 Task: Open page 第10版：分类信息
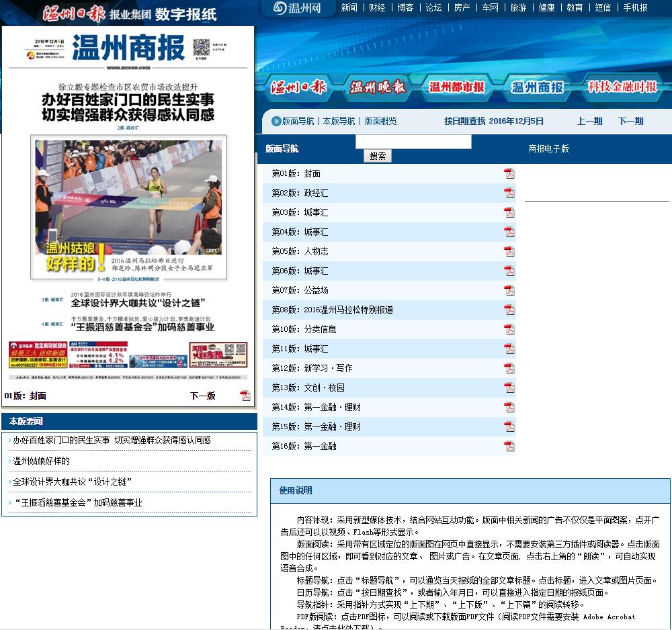click(304, 329)
